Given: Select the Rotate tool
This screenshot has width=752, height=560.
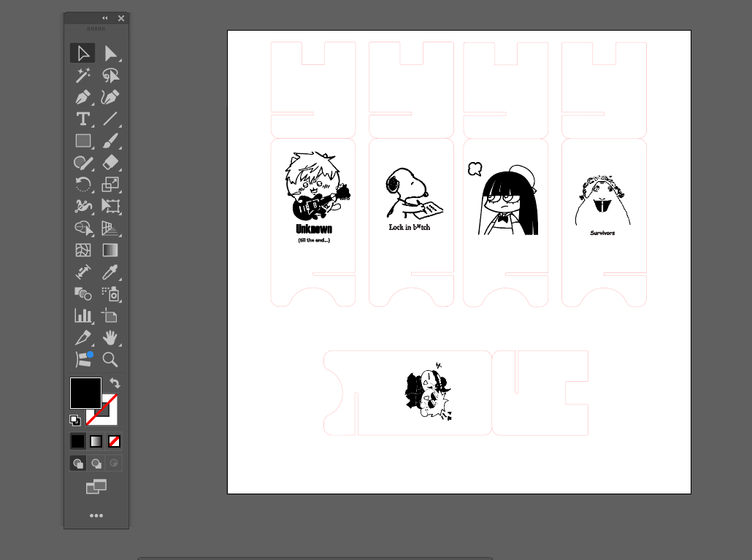Looking at the screenshot, I should click(x=83, y=184).
